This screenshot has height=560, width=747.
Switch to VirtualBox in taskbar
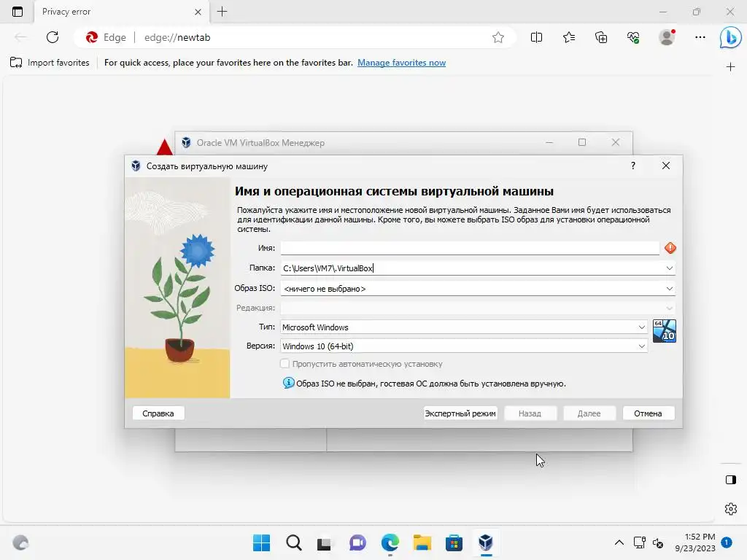485,542
